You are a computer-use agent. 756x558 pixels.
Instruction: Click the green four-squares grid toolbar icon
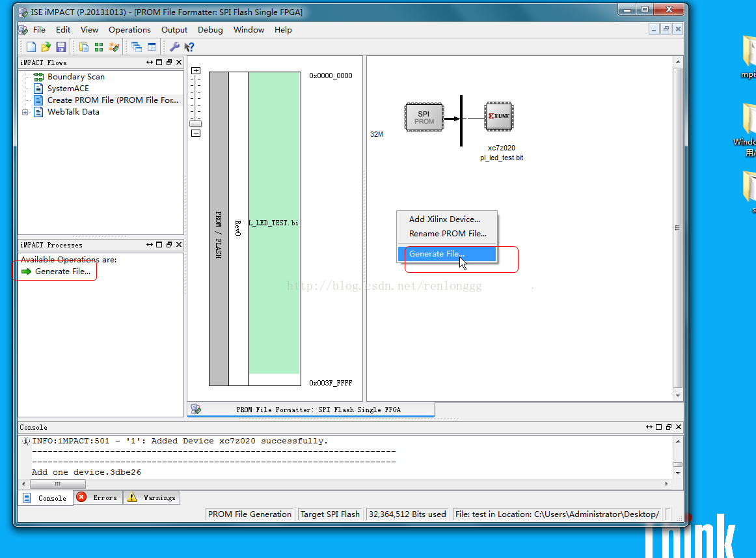click(99, 47)
